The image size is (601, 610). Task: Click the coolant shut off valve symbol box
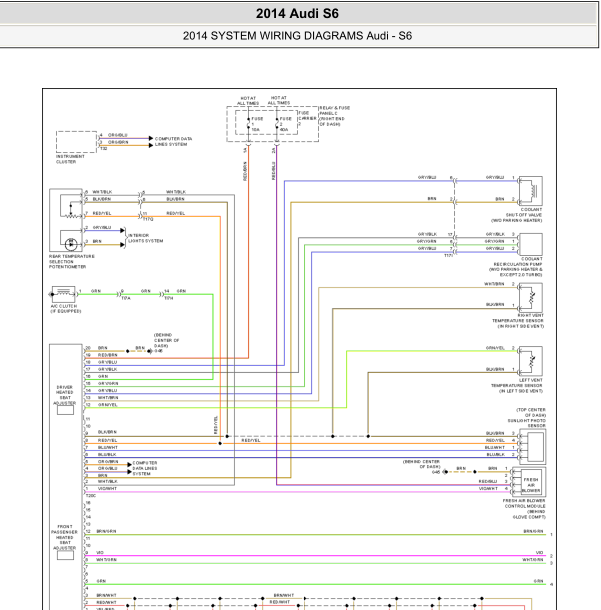531,191
